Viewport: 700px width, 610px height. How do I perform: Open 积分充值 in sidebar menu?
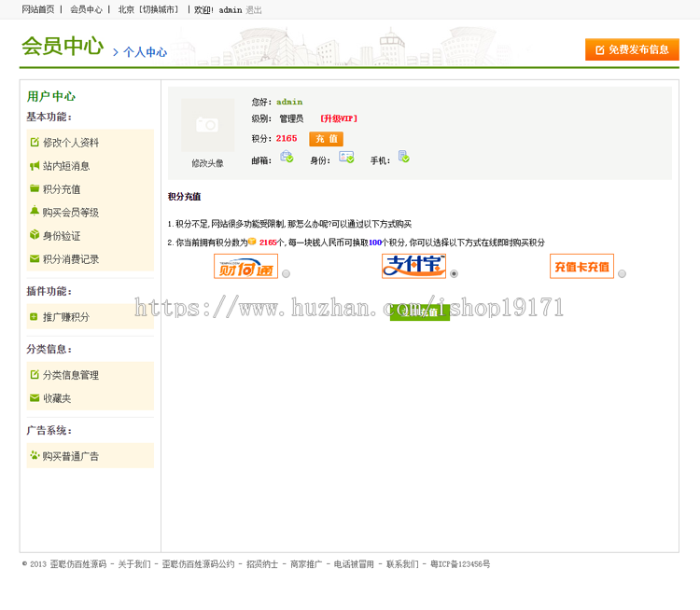tap(62, 189)
